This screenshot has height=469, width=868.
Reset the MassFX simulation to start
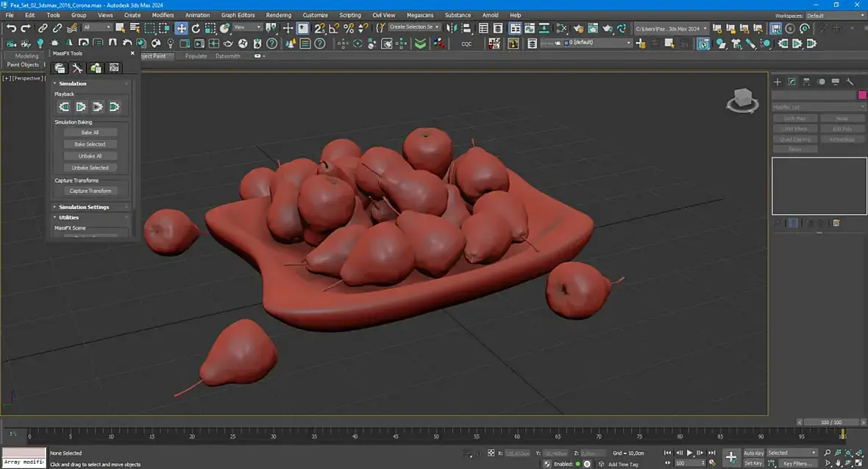tap(65, 107)
